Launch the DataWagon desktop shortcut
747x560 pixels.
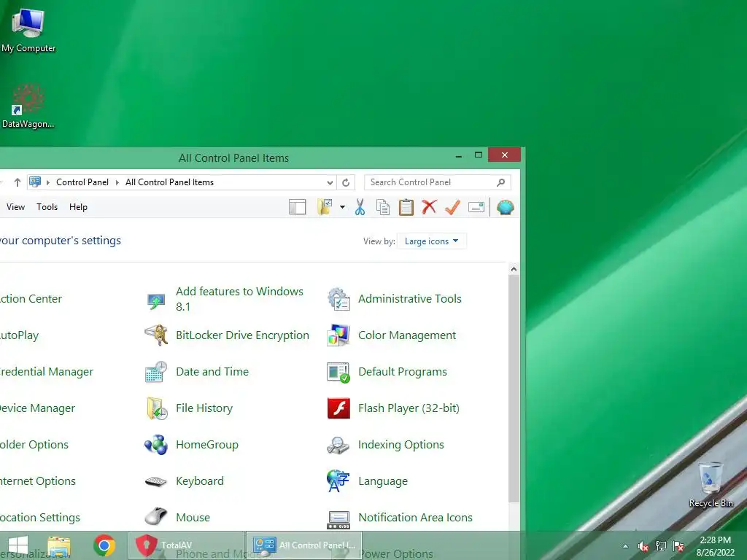[28, 106]
